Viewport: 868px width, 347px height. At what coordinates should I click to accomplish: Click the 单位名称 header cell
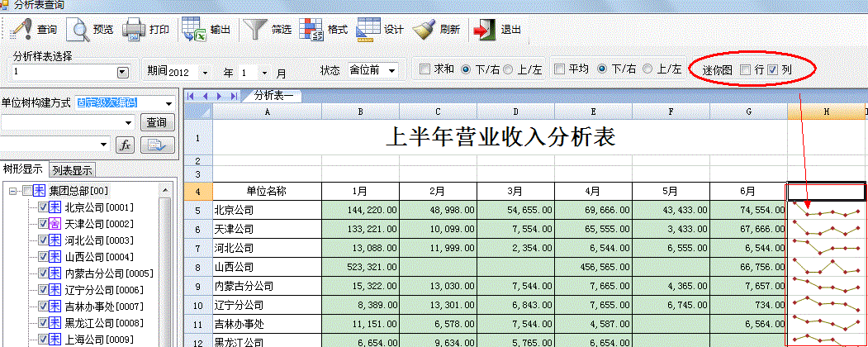[267, 192]
